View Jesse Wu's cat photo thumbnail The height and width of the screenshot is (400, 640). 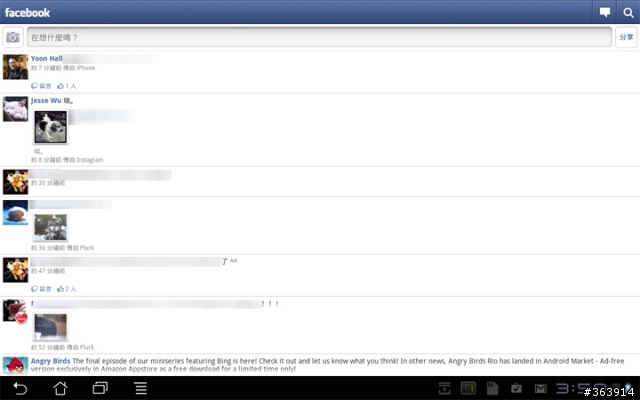[51, 127]
